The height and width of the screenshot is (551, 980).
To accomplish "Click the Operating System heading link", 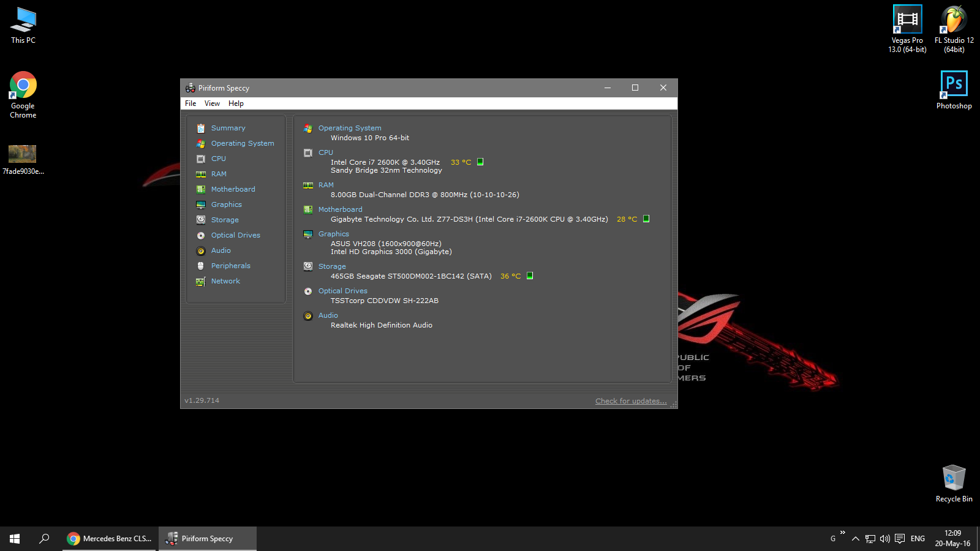I will (x=349, y=128).
